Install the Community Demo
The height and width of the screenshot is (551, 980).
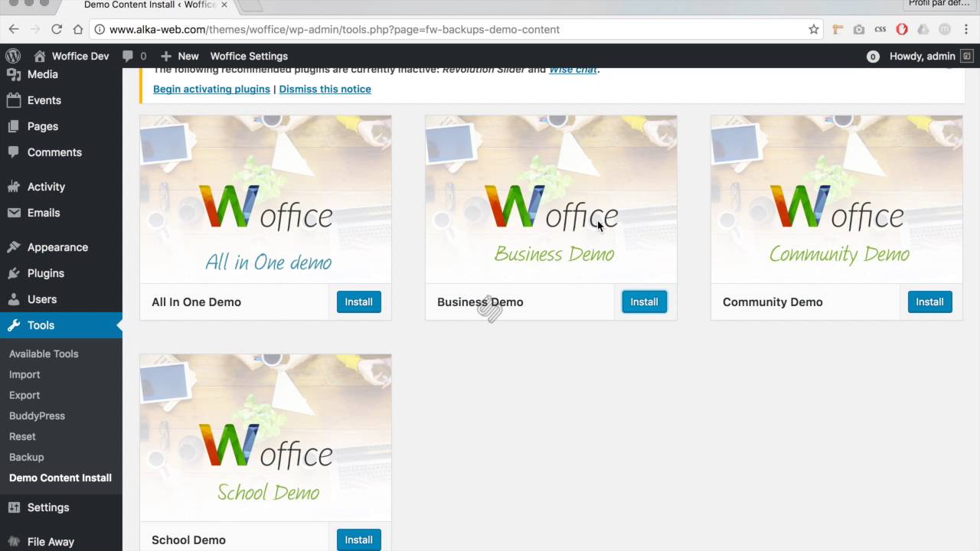click(929, 302)
